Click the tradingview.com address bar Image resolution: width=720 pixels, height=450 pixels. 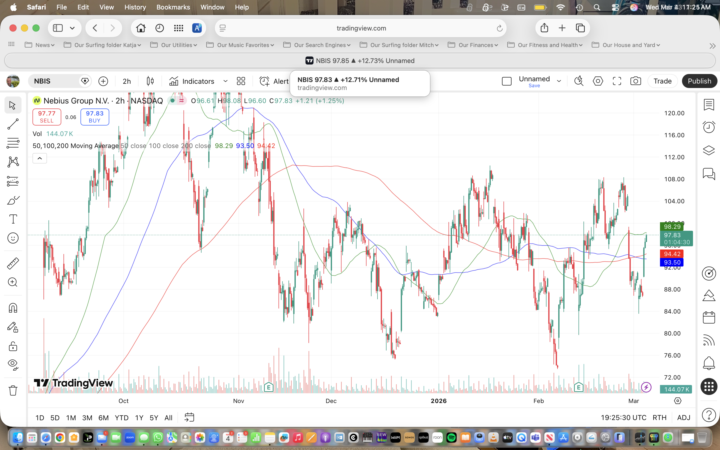click(x=361, y=28)
